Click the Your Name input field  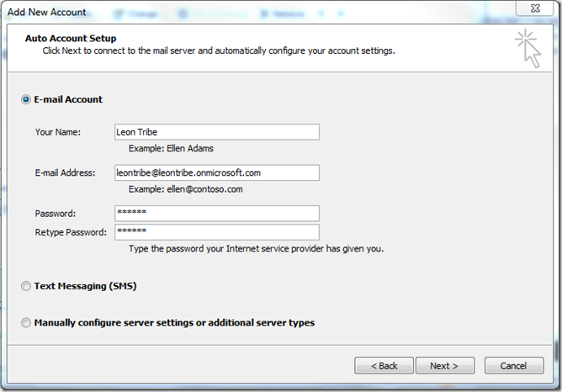click(x=217, y=132)
